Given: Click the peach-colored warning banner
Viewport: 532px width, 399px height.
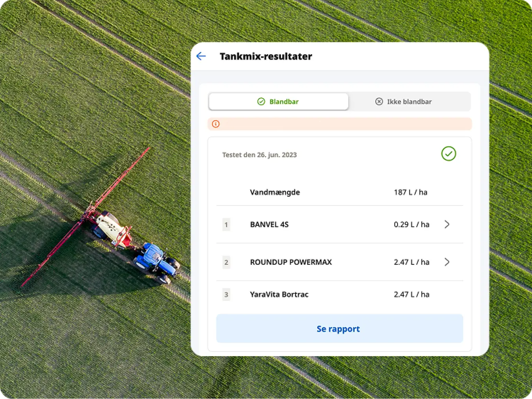Looking at the screenshot, I should tap(339, 124).
